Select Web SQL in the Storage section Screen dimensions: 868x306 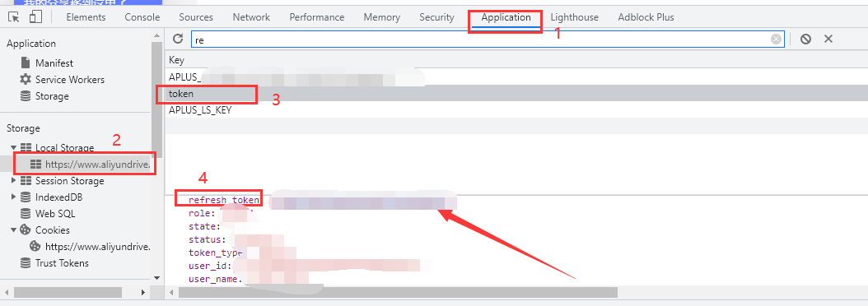coord(48,214)
